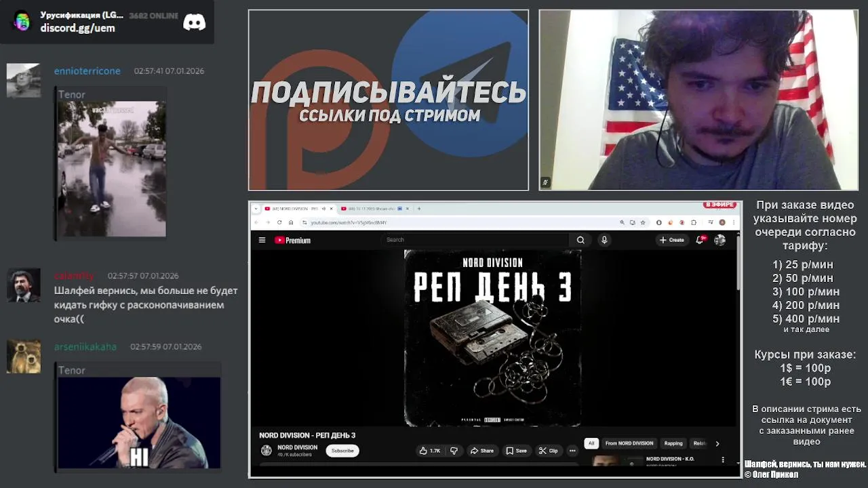Click the browser address bar URL
The image size is (868, 488).
(349, 222)
